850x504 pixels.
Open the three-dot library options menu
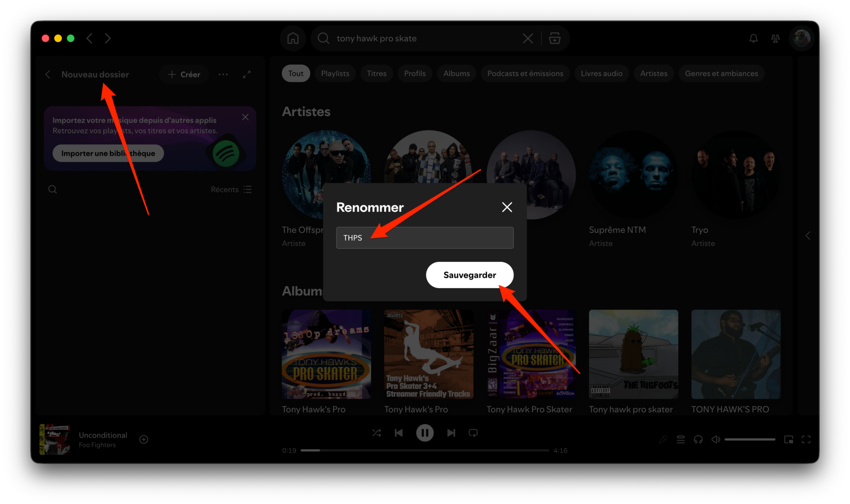coord(223,74)
